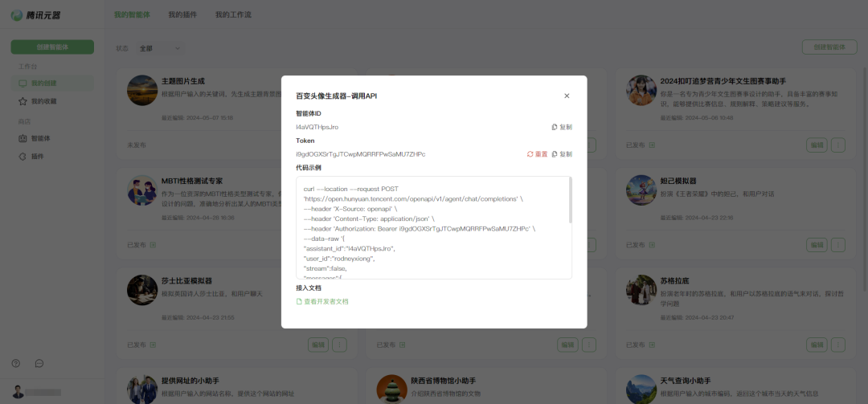Switch to 我的工作流 tab
Image resolution: width=868 pixels, height=404 pixels.
pyautogui.click(x=233, y=14)
